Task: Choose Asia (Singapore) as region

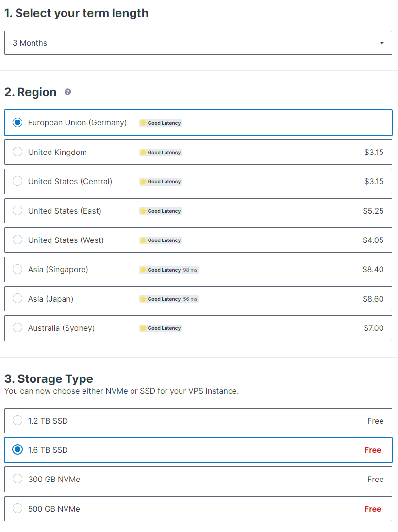Action: (x=17, y=269)
